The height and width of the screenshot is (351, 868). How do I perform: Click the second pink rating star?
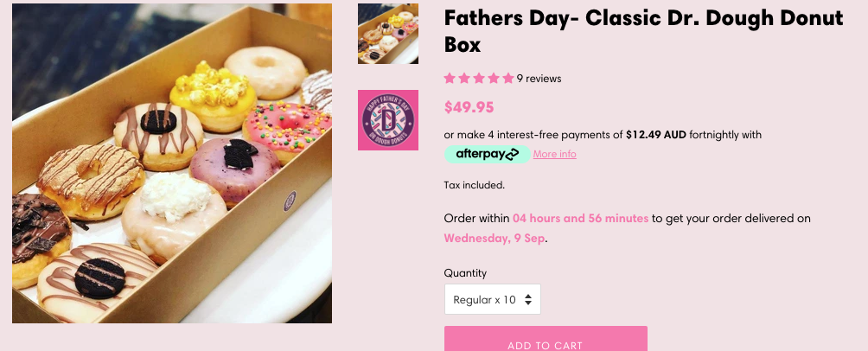click(464, 79)
